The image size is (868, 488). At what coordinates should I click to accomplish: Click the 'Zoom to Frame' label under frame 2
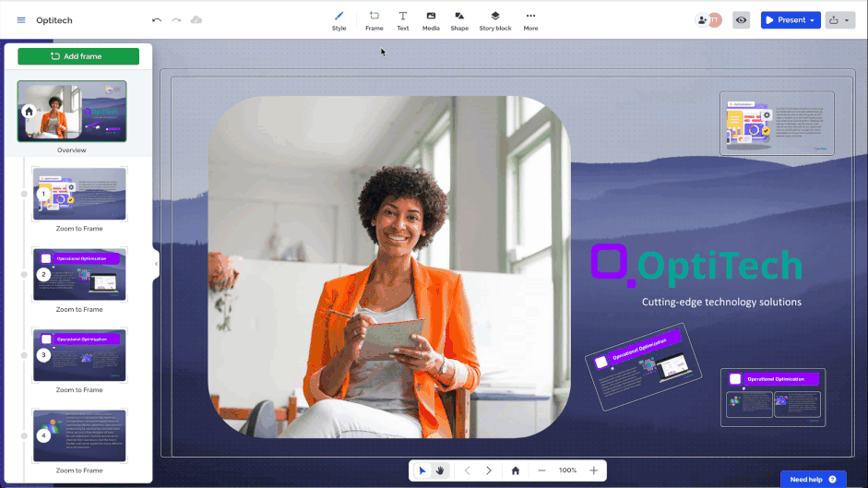(79, 309)
